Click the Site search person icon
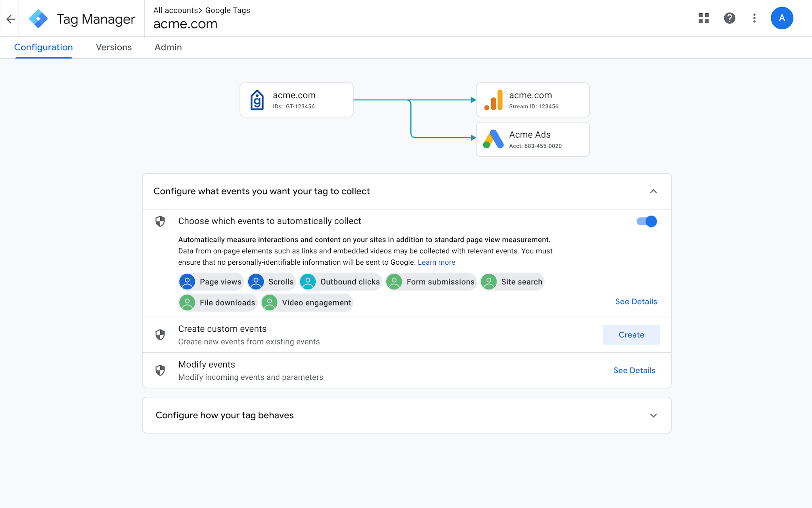Screen dimensions: 812x508 click(489, 282)
